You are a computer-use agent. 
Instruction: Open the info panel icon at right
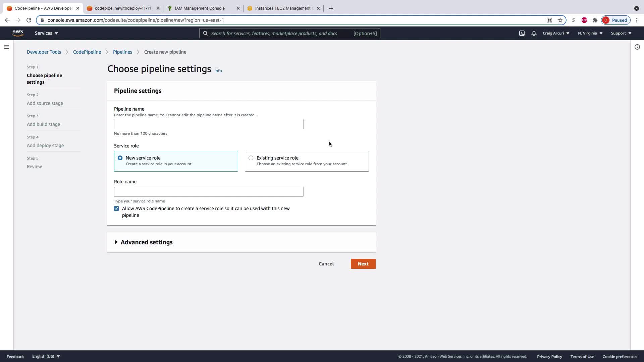[637, 47]
